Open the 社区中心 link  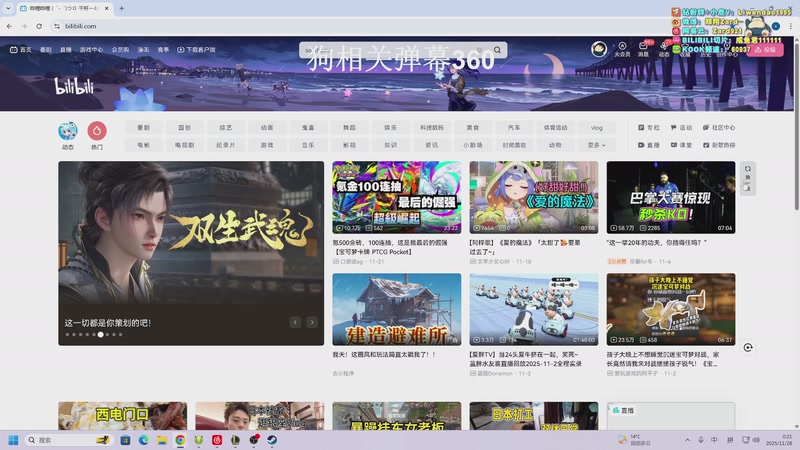pos(719,128)
